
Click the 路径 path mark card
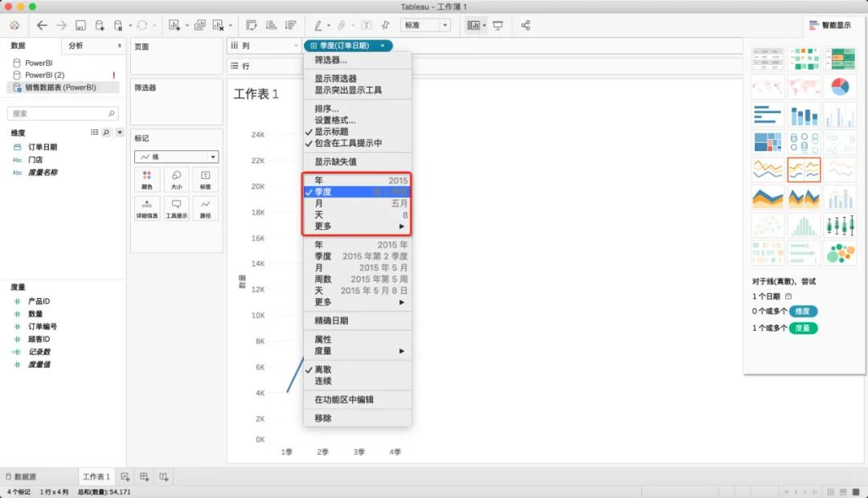coord(206,209)
